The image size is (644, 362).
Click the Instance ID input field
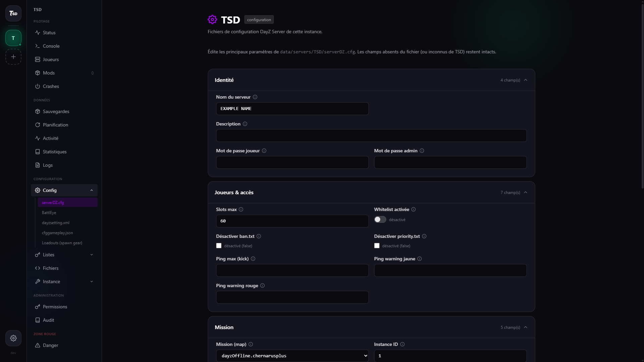point(450,356)
